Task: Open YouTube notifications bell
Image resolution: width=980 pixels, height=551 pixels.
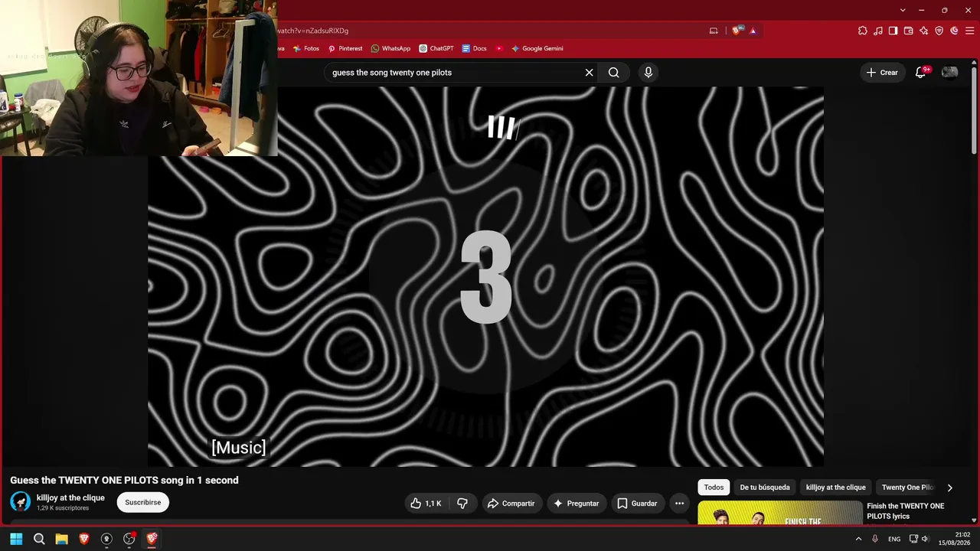Action: pos(921,73)
